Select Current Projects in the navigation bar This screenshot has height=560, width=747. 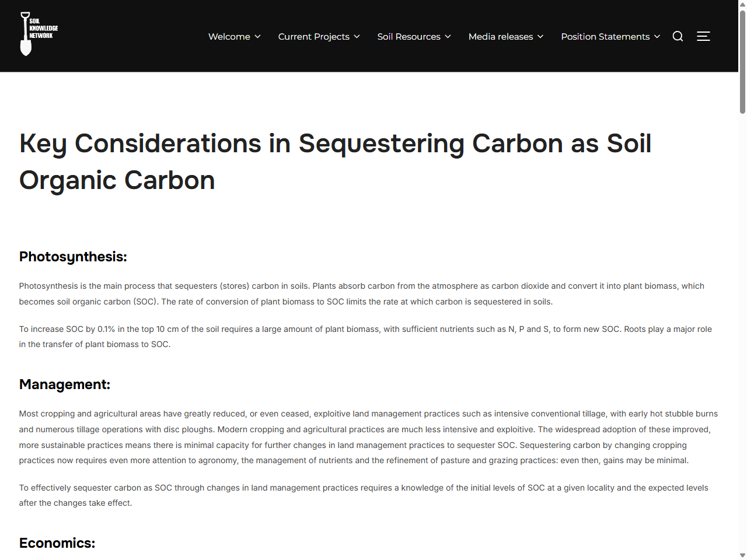click(x=314, y=36)
